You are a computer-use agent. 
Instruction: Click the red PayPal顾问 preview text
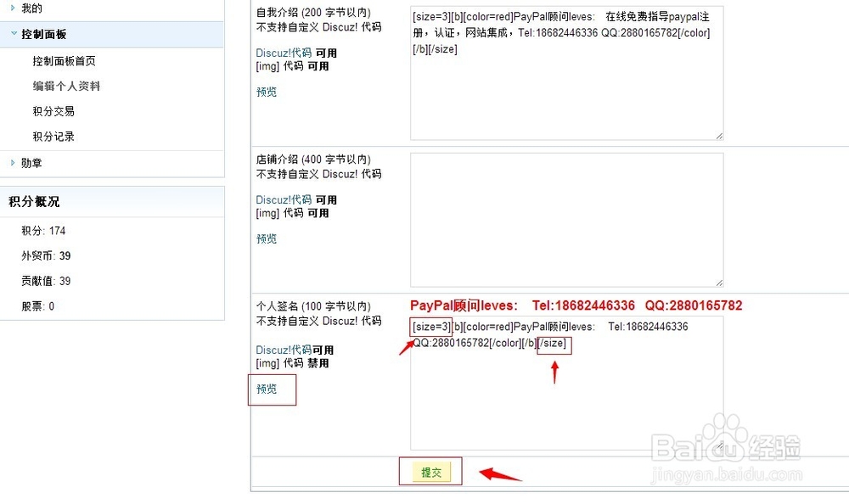pyautogui.click(x=574, y=305)
